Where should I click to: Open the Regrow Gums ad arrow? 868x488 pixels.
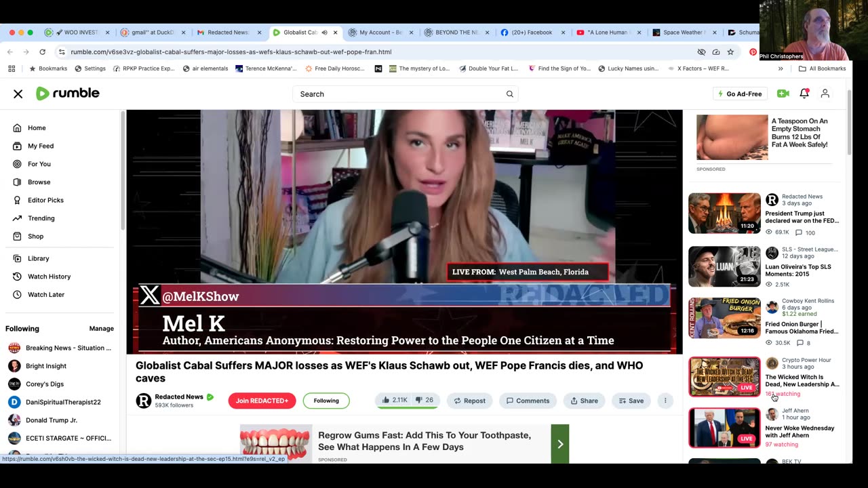click(560, 444)
